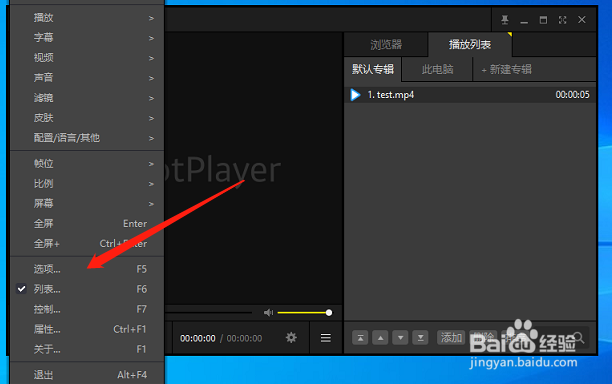
Task: Click the 添加 button in playlist
Action: tap(451, 338)
